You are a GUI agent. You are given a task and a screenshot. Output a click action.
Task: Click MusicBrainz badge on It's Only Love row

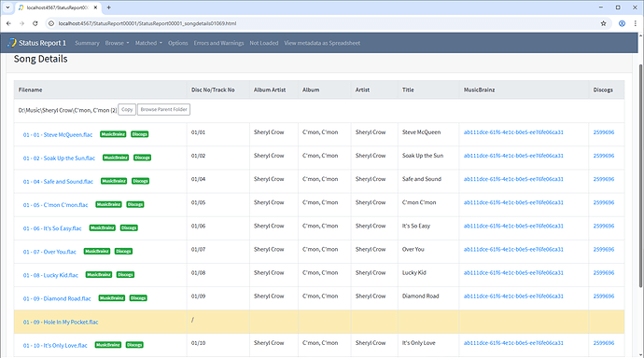tap(108, 345)
